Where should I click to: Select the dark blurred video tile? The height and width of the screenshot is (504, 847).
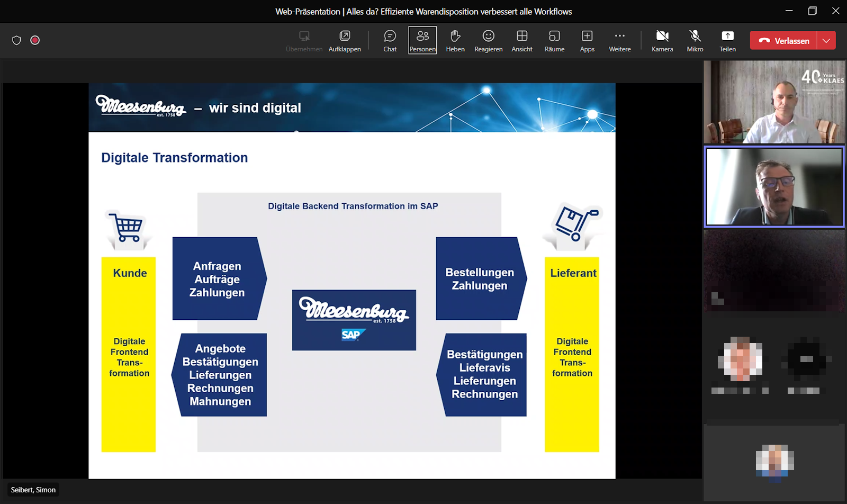(x=774, y=270)
